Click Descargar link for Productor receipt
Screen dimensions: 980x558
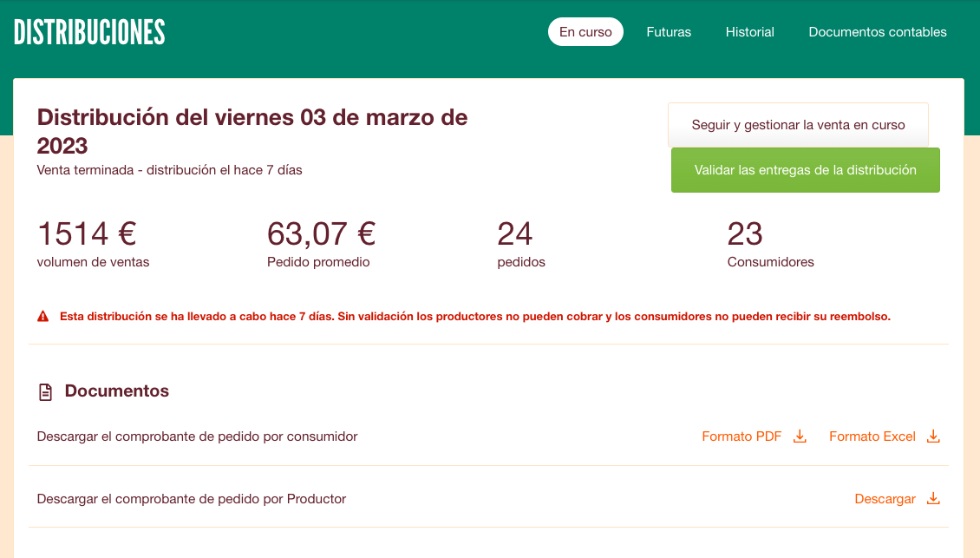885,499
